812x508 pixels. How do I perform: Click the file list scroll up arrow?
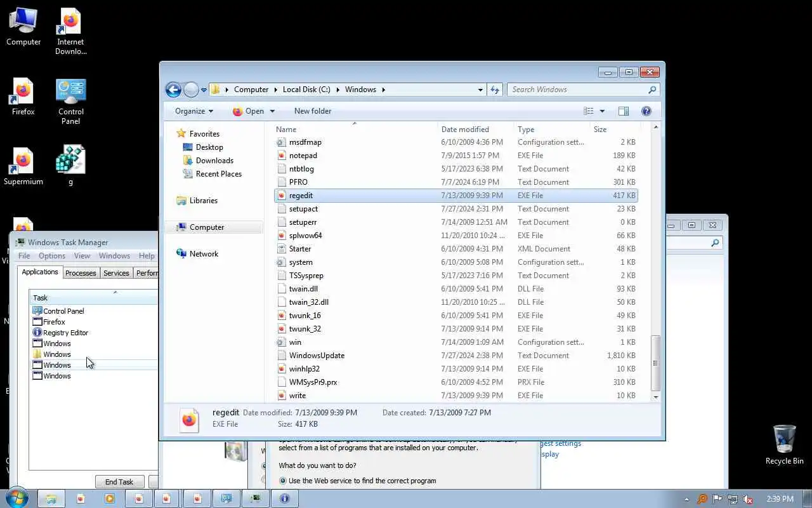click(x=655, y=128)
